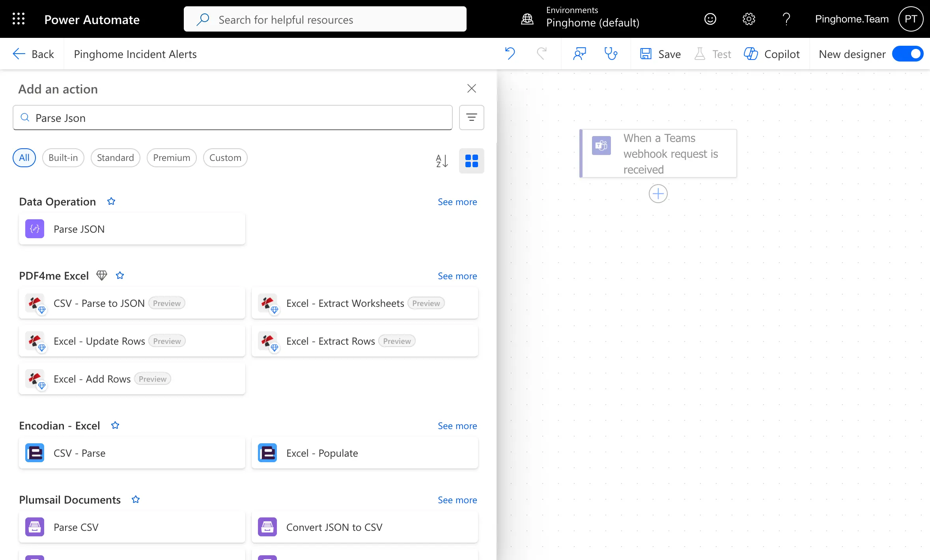Favorite the Data Operation connector star
This screenshot has height=560, width=930.
pyautogui.click(x=111, y=202)
